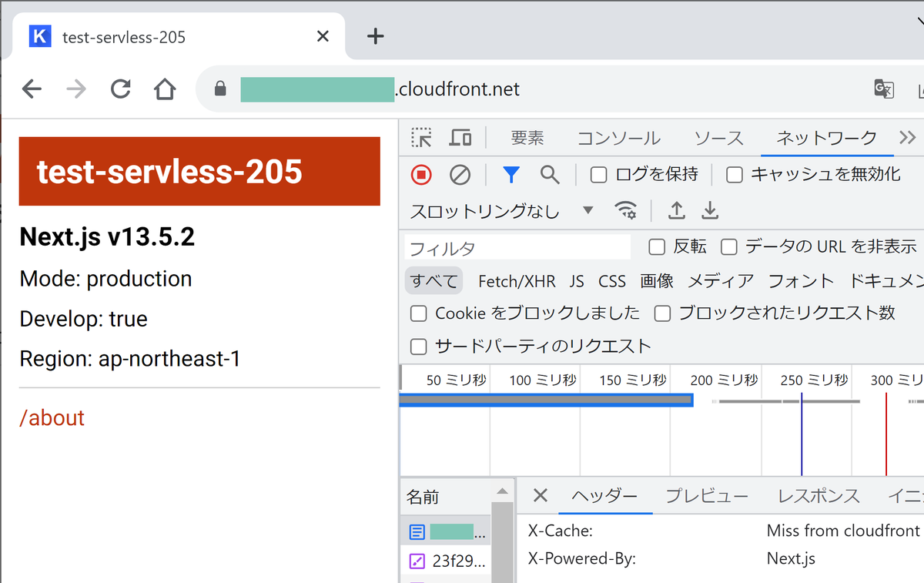Close the test-servless-205 tab
Image resolution: width=924 pixels, height=583 pixels.
(x=323, y=36)
